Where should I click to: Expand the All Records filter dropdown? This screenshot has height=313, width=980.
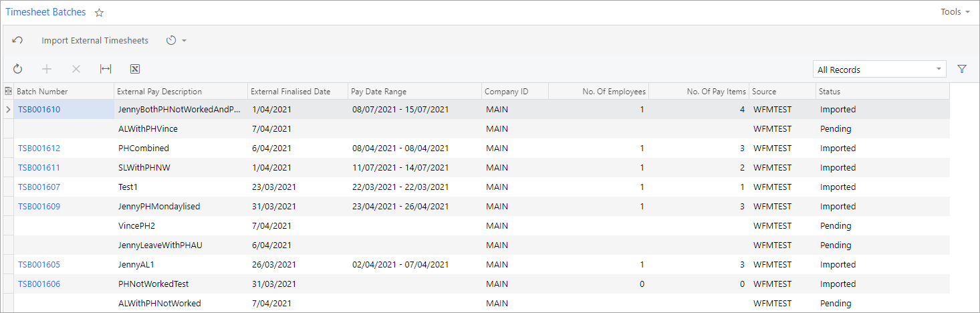click(x=939, y=69)
